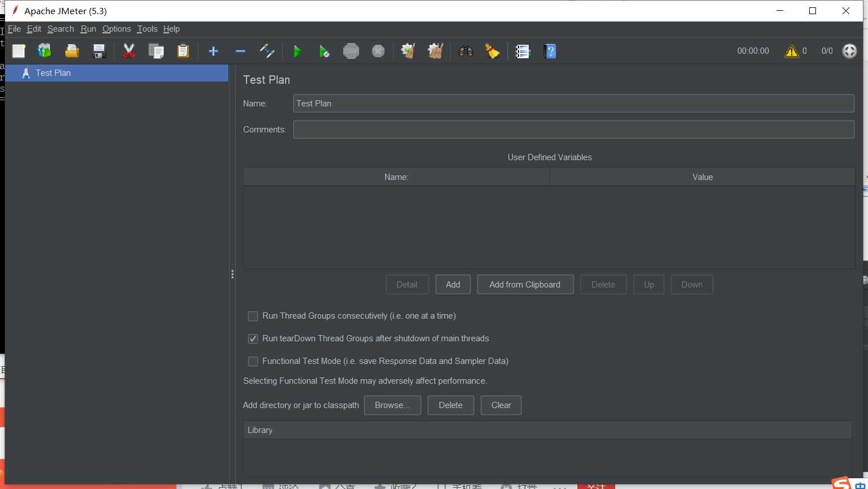Click the remote engines status icon

coord(849,51)
